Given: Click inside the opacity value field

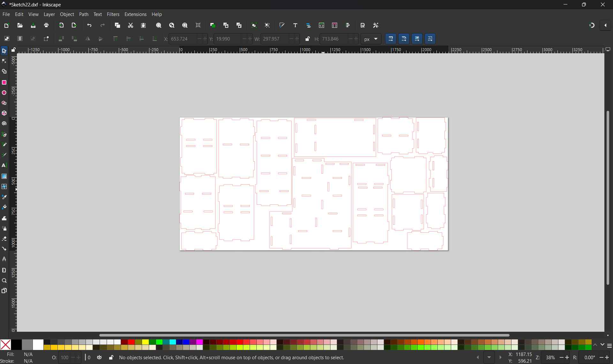Looking at the screenshot, I should [x=65, y=357].
